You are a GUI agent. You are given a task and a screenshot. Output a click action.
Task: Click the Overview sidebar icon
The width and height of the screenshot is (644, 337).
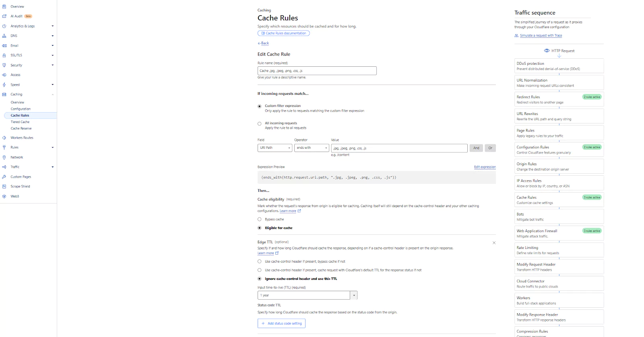pos(4,6)
